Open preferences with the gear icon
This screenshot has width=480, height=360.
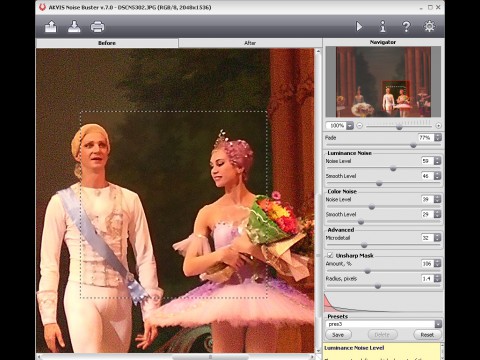(x=429, y=26)
